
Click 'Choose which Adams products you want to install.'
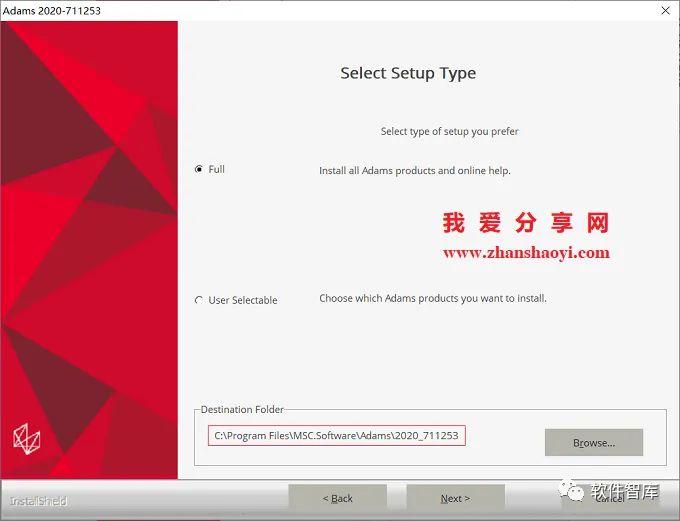(433, 298)
